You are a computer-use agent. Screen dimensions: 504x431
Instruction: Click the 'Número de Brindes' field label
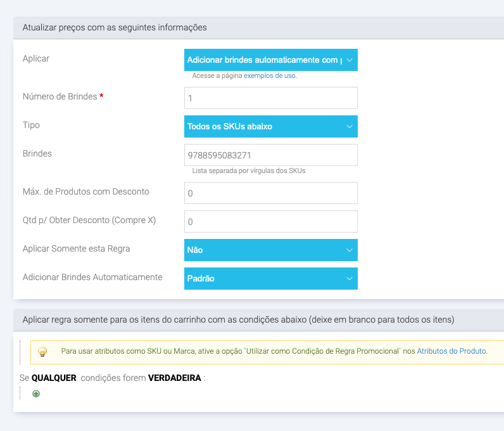[60, 97]
